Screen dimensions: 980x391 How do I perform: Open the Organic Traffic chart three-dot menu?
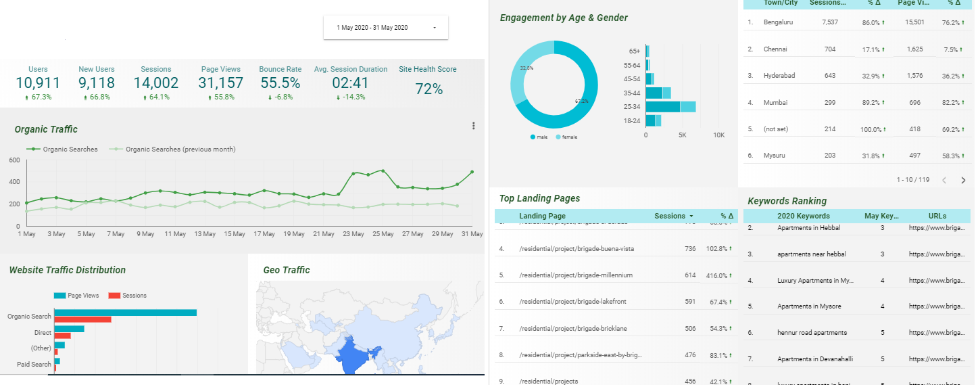(x=474, y=126)
